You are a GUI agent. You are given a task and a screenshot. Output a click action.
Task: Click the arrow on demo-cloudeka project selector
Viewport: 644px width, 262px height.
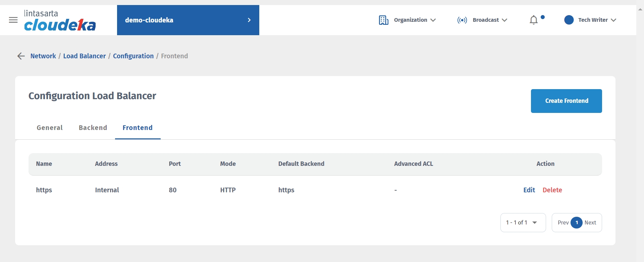point(249,20)
